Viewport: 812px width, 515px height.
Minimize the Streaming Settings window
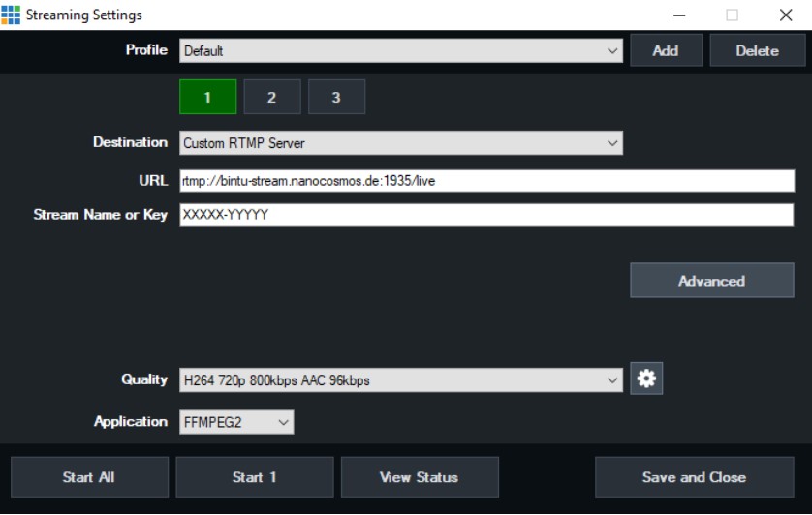tap(680, 15)
